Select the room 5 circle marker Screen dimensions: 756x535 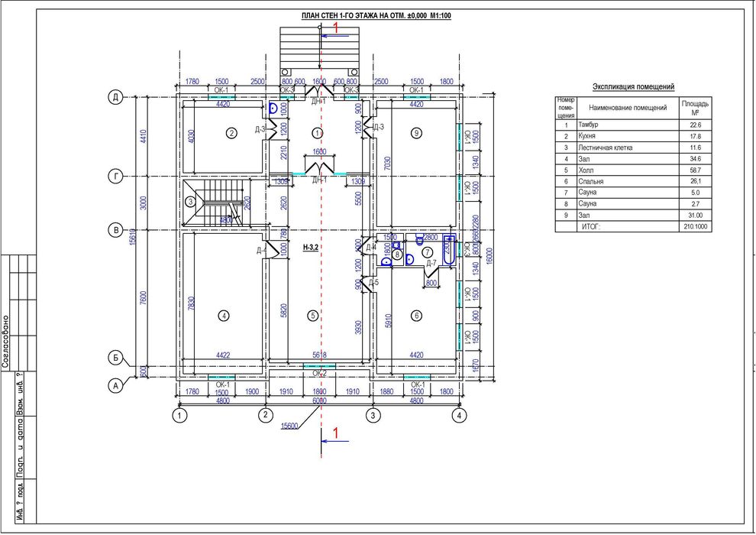tap(313, 316)
